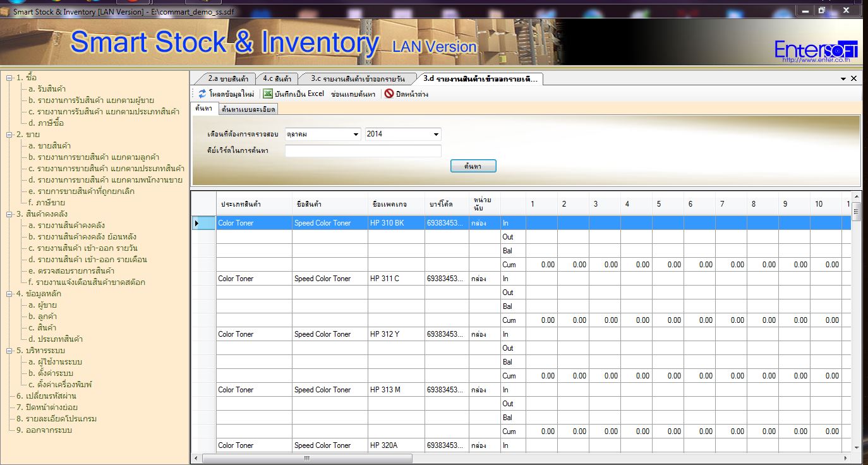Collapse the 1. ซื้อ tree node
868x465 pixels.
9,78
